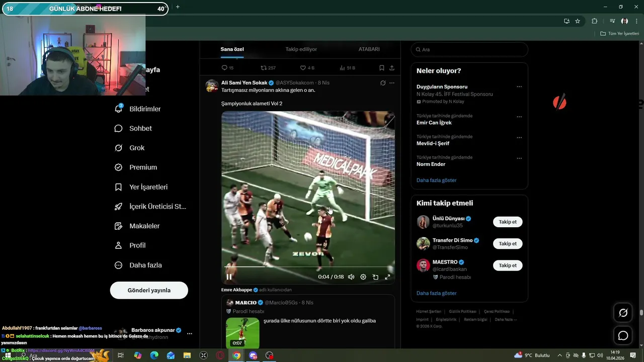This screenshot has width=644, height=362.
Task: Switch to Sana özel tab
Action: point(232,49)
